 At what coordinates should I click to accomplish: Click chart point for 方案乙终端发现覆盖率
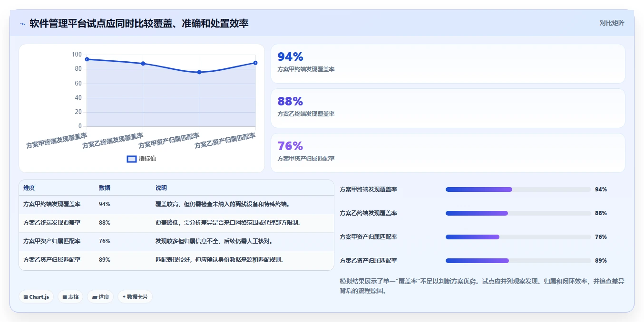point(143,64)
